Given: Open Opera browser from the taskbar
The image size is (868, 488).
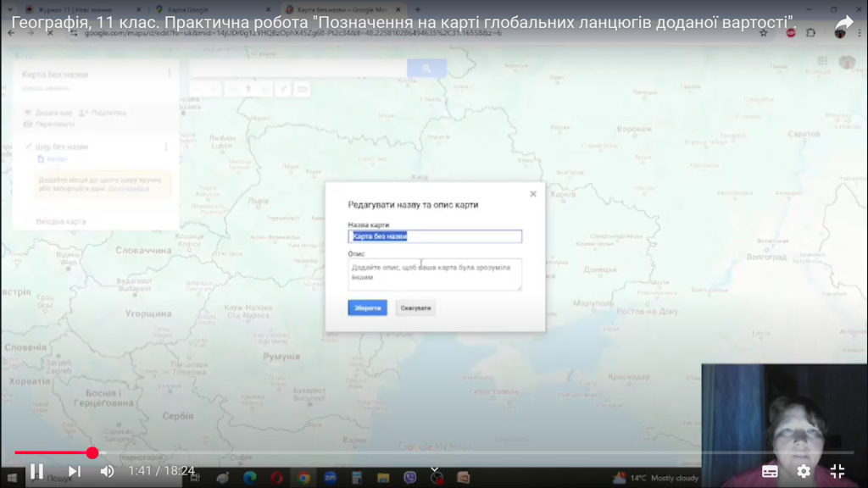Looking at the screenshot, I should (x=277, y=478).
